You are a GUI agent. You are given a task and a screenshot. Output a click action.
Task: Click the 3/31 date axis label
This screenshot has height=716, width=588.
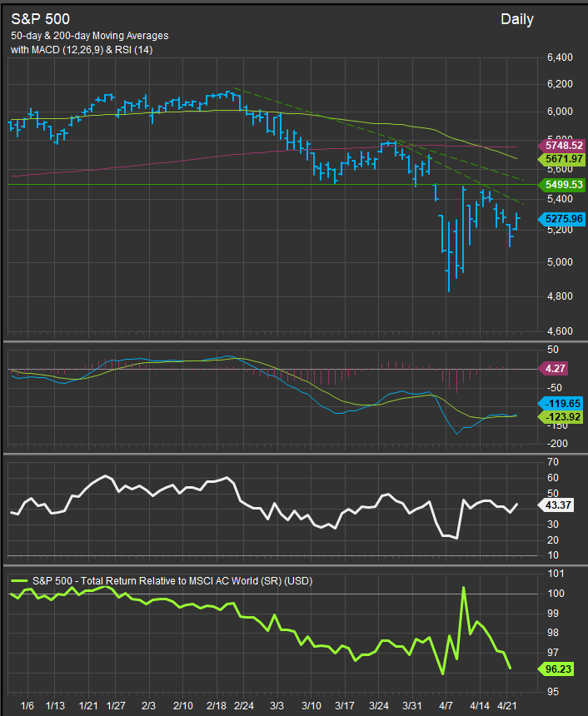[412, 706]
